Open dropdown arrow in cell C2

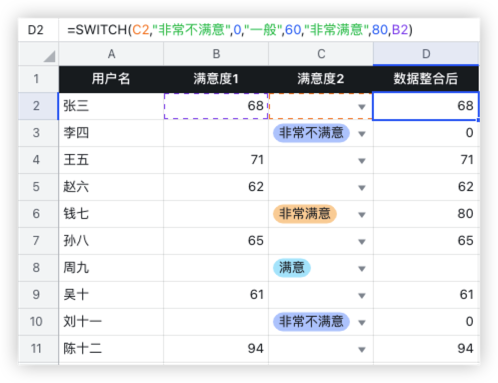click(362, 107)
